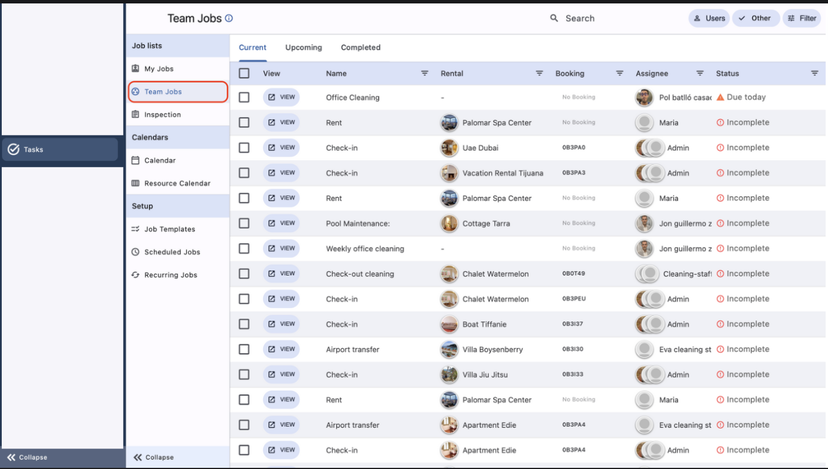Open Recurring Jobs in sidebar
The width and height of the screenshot is (828, 469).
pos(170,275)
